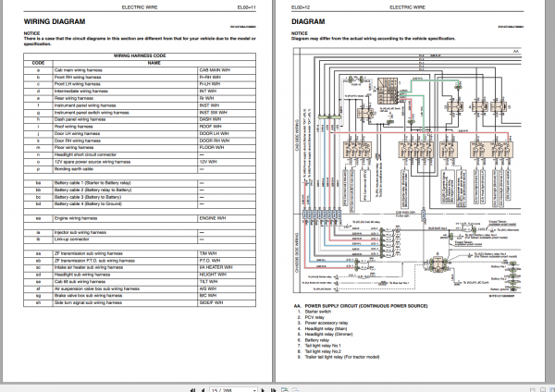Click the 'EL02-12' page number header
555x392 pixels.
[301, 7]
